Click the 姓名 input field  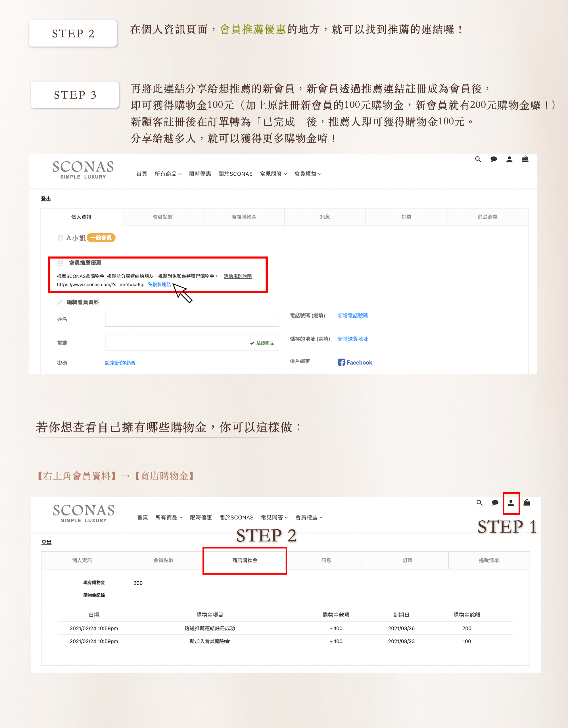click(192, 319)
